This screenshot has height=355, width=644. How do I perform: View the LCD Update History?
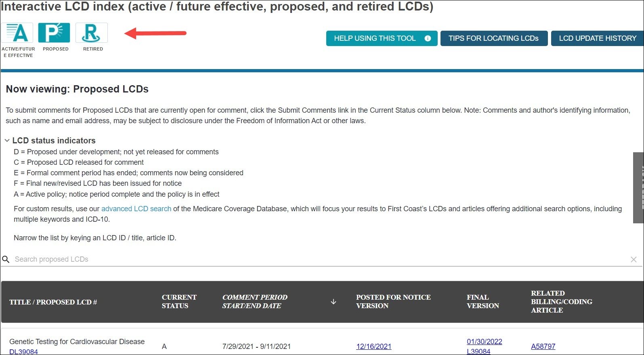click(598, 38)
